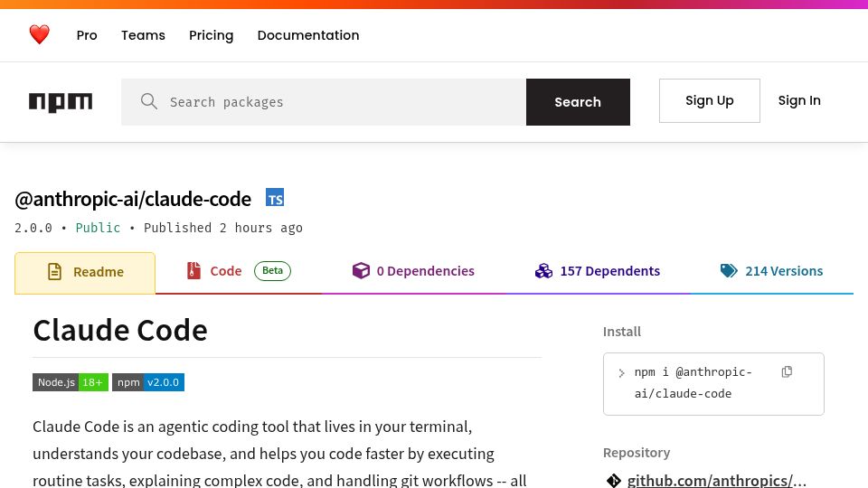Open the github.com/anthropics repository link

[x=717, y=480]
